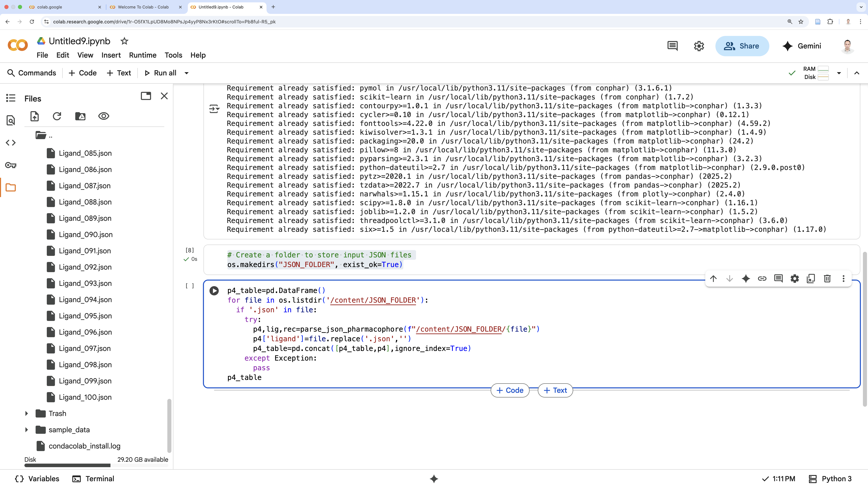Toggle show hidden files eye icon
The width and height of the screenshot is (868, 488).
click(103, 116)
